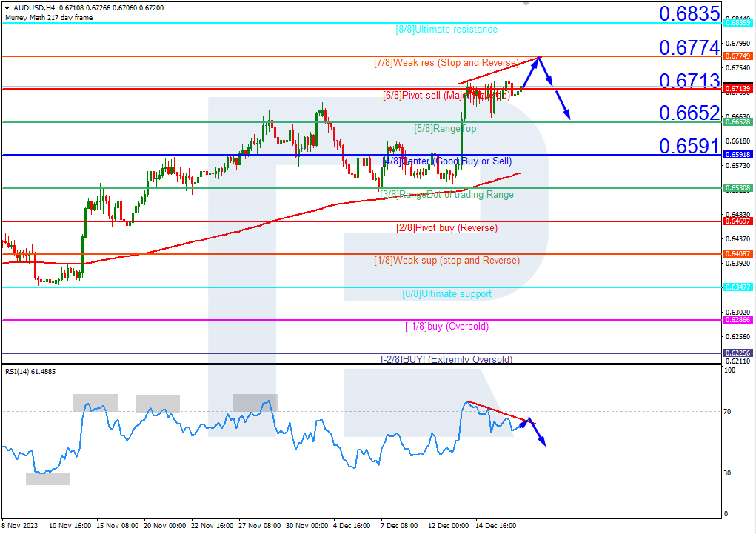Click the 0.63477 ultimate support price tag
756x534 pixels.
pyautogui.click(x=737, y=287)
